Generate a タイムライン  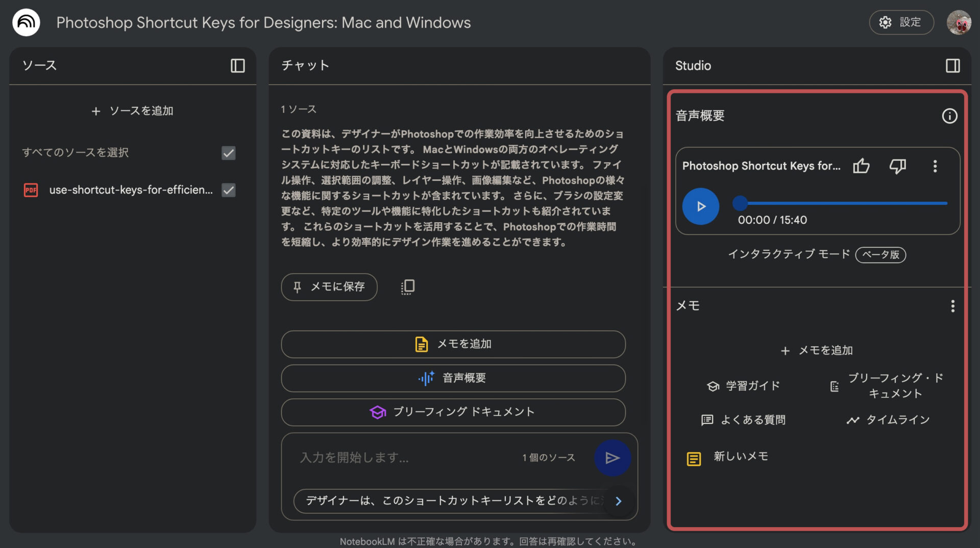[x=888, y=420]
